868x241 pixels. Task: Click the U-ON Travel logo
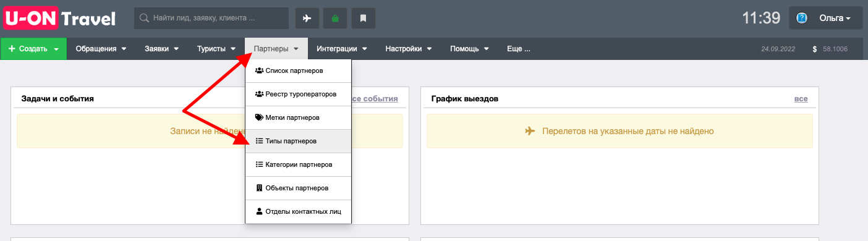[x=60, y=19]
